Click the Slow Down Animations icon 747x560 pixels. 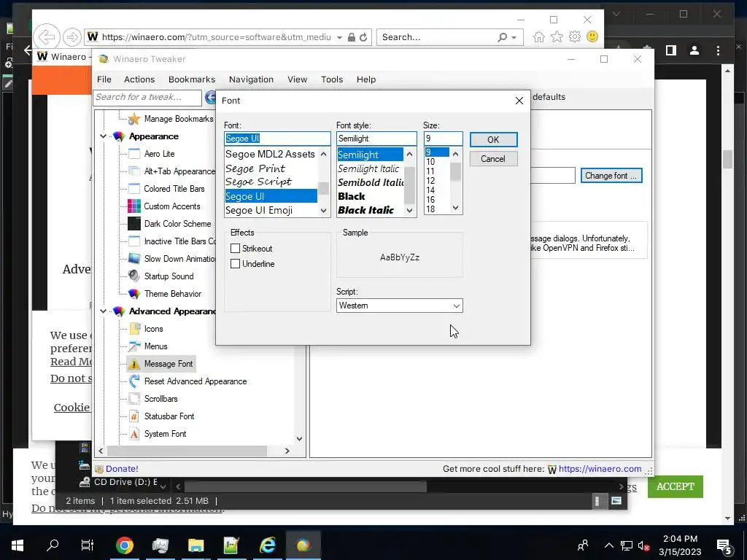tap(134, 259)
